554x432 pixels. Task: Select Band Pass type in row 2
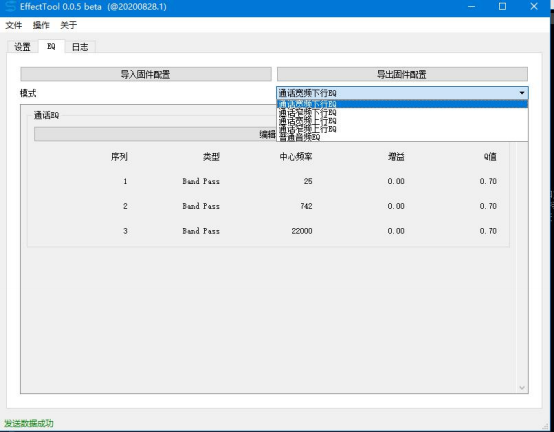tap(201, 206)
